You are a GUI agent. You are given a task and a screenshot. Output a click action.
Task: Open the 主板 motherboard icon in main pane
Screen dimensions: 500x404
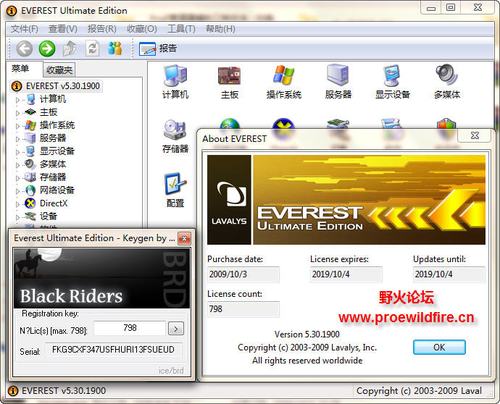tap(229, 82)
